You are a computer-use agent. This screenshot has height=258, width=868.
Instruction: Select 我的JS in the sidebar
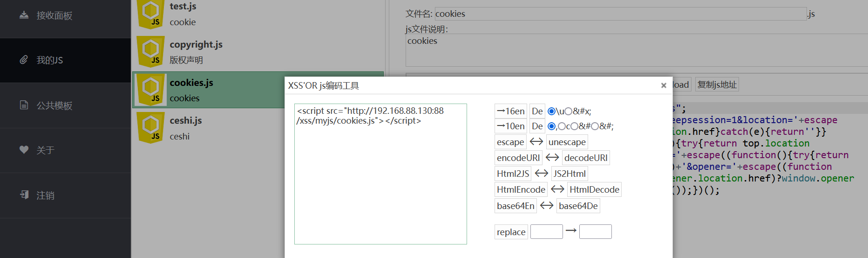click(65, 60)
